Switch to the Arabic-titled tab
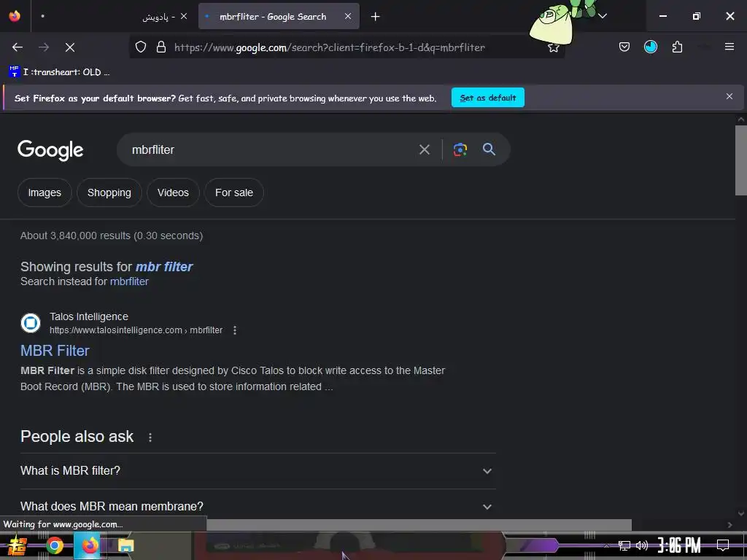The width and height of the screenshot is (747, 560). [113, 16]
